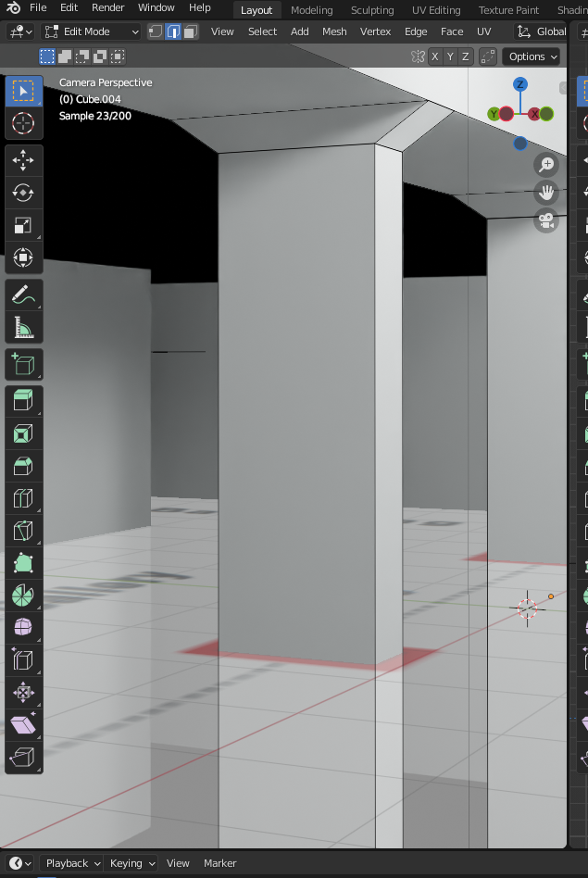The image size is (588, 878).
Task: Open the Render menu
Action: [108, 7]
